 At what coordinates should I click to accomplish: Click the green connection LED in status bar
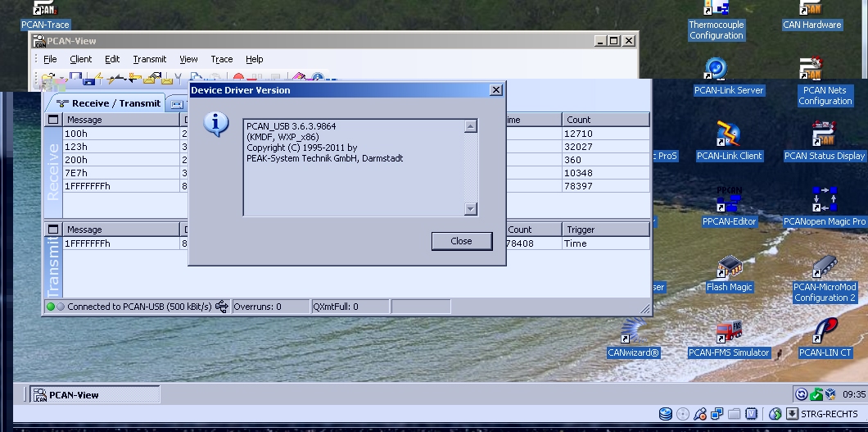tap(51, 307)
